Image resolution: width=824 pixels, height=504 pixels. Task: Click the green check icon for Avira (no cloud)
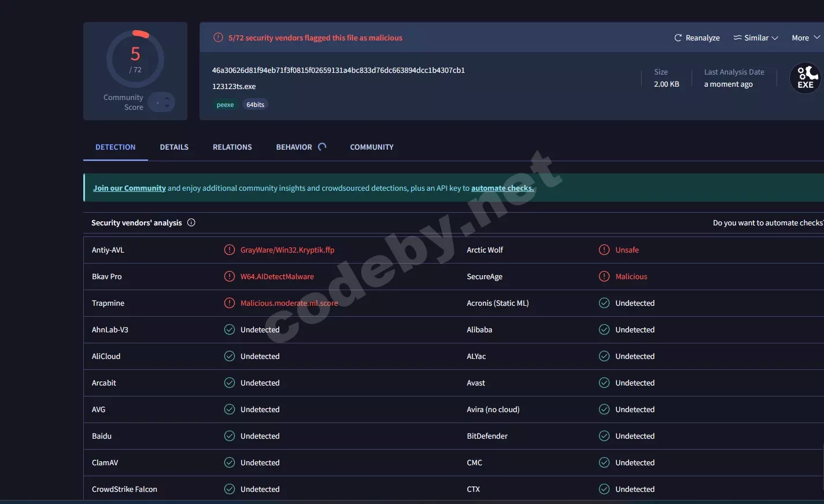click(604, 409)
